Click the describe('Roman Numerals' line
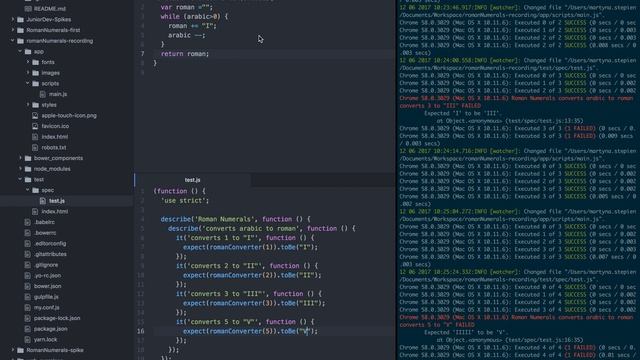 point(236,219)
